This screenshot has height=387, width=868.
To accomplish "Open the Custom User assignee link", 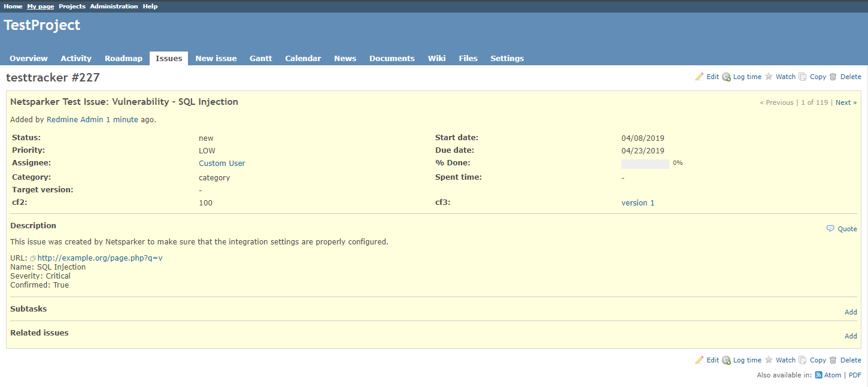I will [x=221, y=163].
